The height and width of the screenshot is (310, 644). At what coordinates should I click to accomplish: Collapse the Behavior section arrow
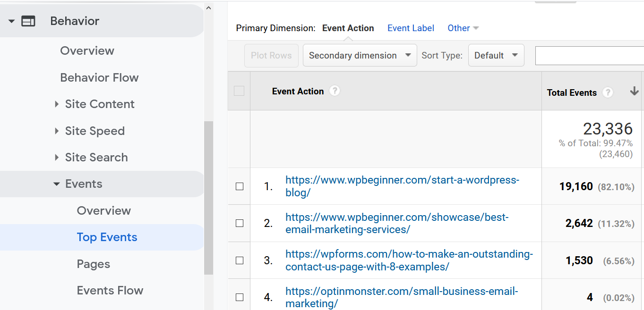click(x=12, y=21)
